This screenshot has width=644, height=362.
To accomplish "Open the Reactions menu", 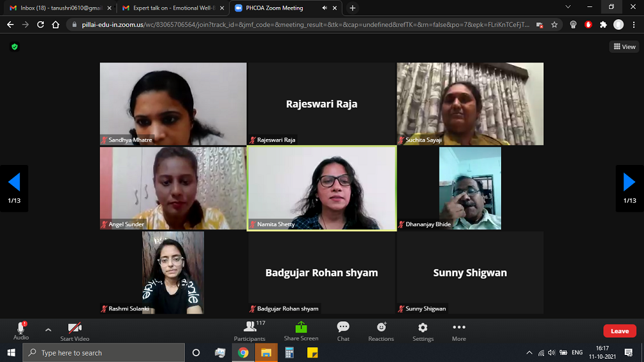I will pos(381,331).
